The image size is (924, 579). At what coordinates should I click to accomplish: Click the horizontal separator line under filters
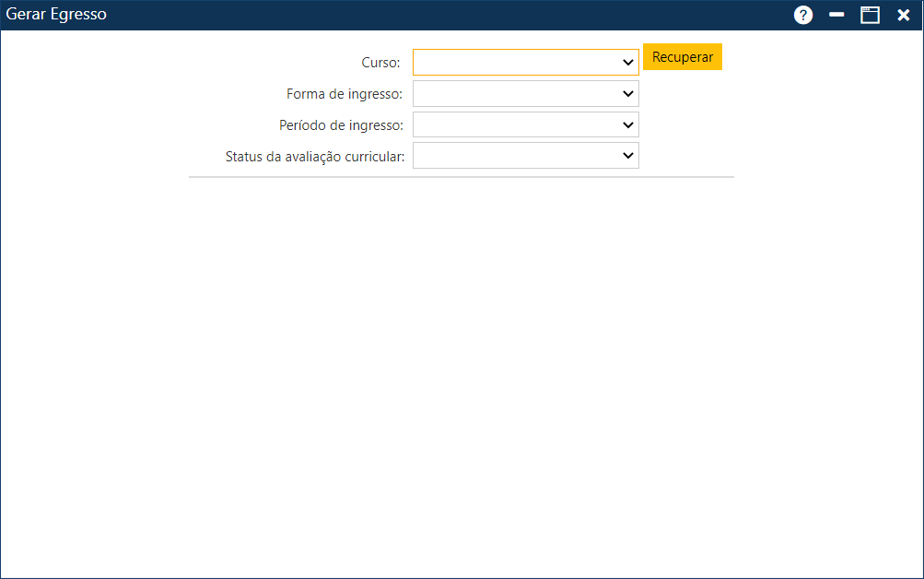coord(461,176)
